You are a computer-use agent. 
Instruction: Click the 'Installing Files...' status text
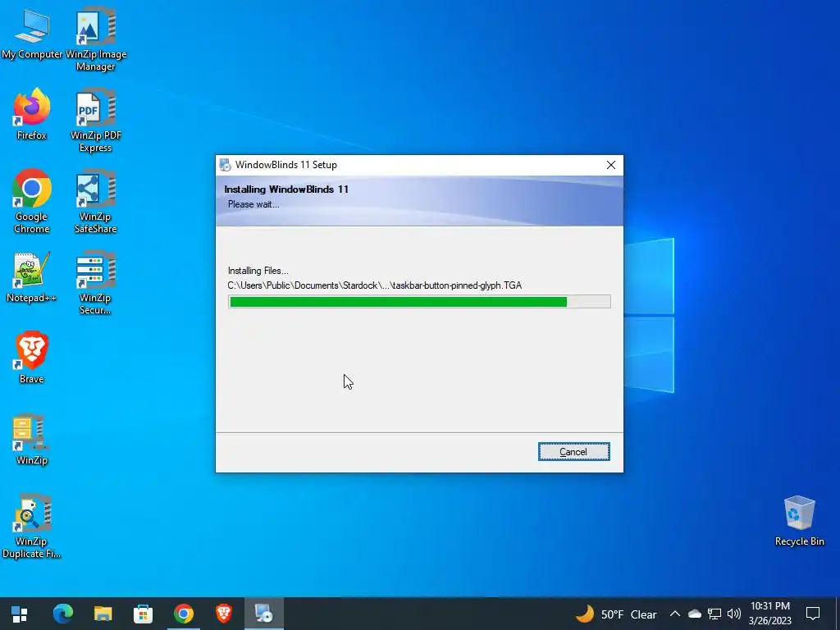(x=258, y=271)
